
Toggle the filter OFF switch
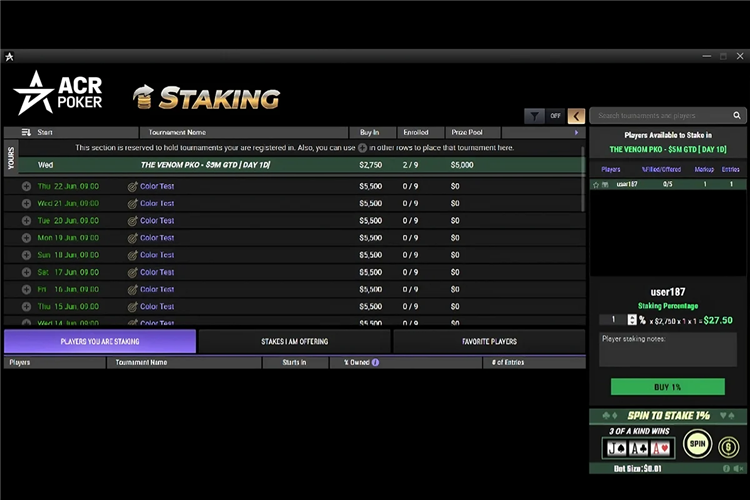pos(555,116)
